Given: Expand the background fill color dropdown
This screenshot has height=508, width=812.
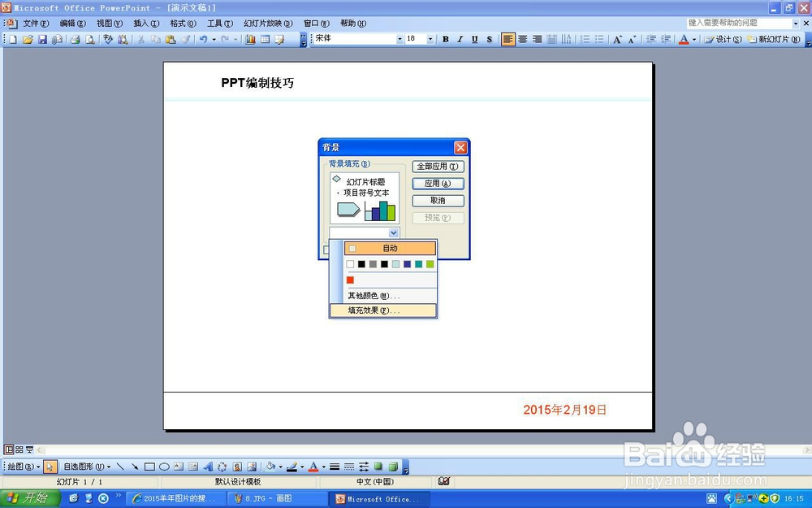Looking at the screenshot, I should 394,232.
